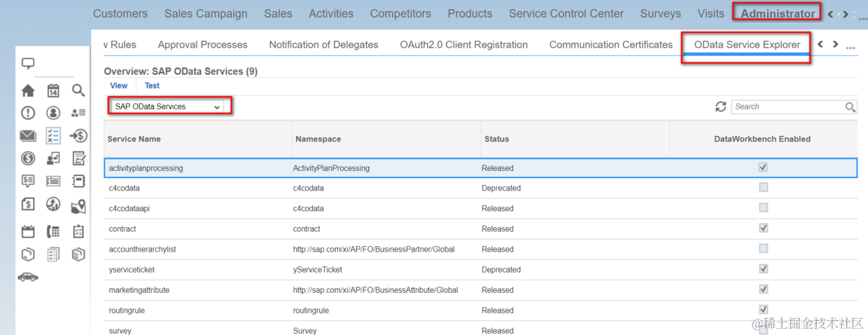Click in the Search input field

point(787,107)
